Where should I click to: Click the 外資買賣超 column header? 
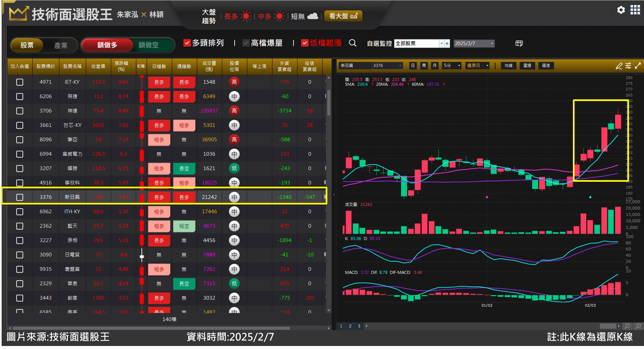tap(284, 67)
